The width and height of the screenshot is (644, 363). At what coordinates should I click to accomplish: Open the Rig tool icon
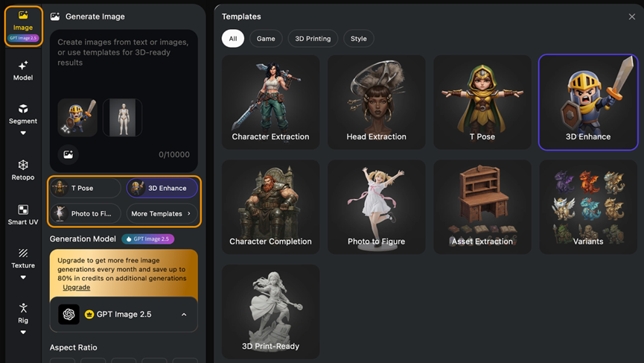(23, 308)
